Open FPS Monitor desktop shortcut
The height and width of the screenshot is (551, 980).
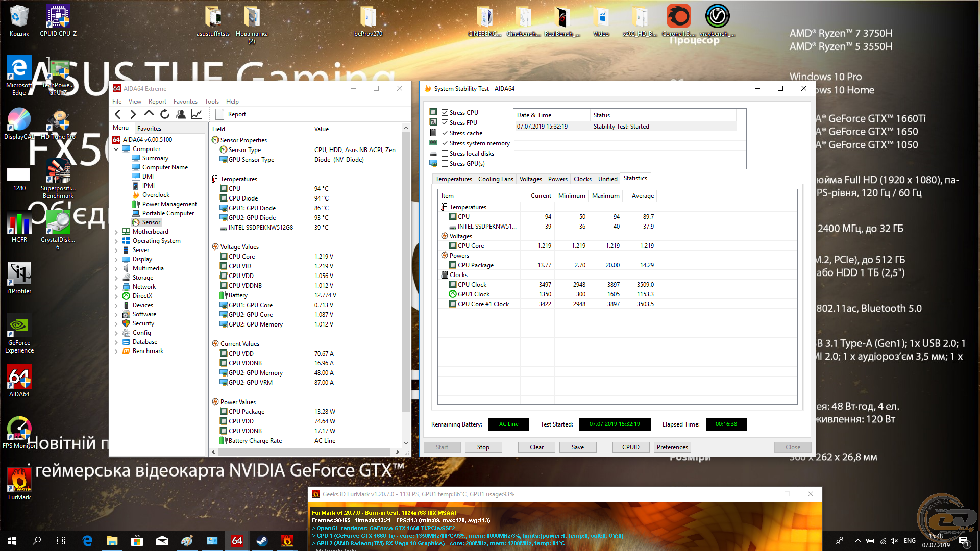click(19, 433)
